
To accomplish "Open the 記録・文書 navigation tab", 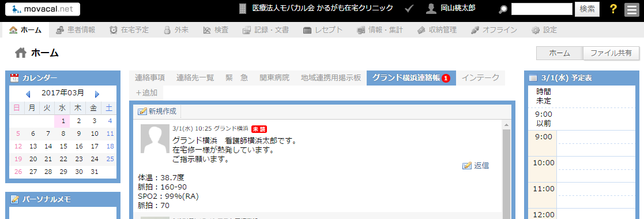I will pos(265,29).
